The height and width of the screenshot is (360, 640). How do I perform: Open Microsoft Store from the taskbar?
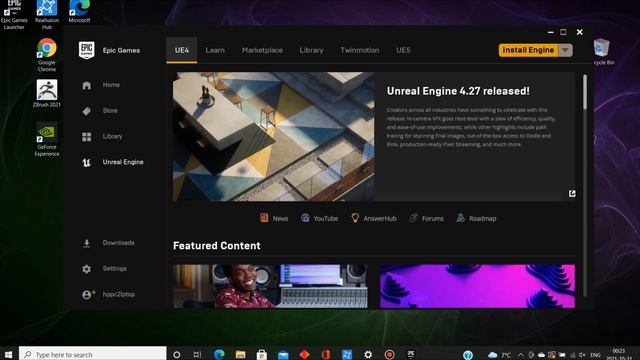click(262, 354)
